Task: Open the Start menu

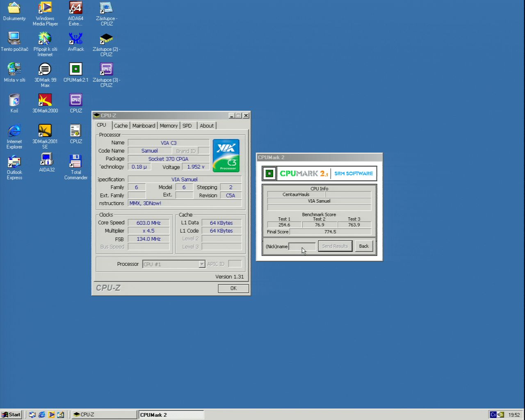Action: coord(11,415)
